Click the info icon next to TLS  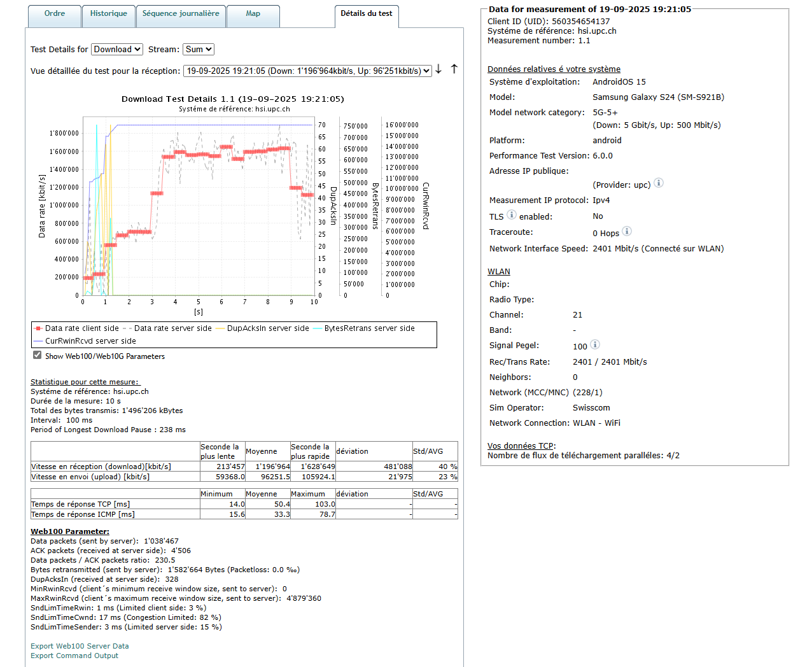[x=511, y=215]
